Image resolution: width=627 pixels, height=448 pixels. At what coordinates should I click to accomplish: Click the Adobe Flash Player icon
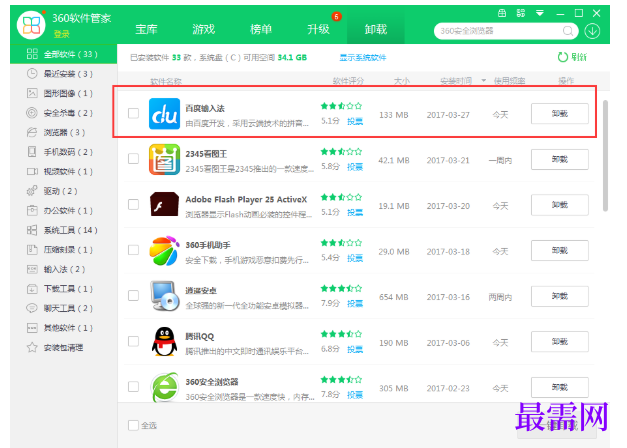click(x=164, y=204)
